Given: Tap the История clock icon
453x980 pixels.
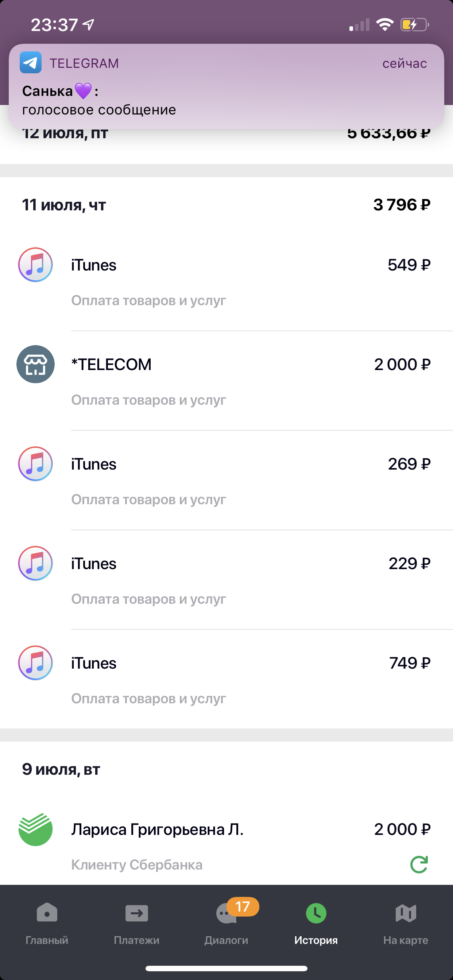Looking at the screenshot, I should [x=316, y=914].
